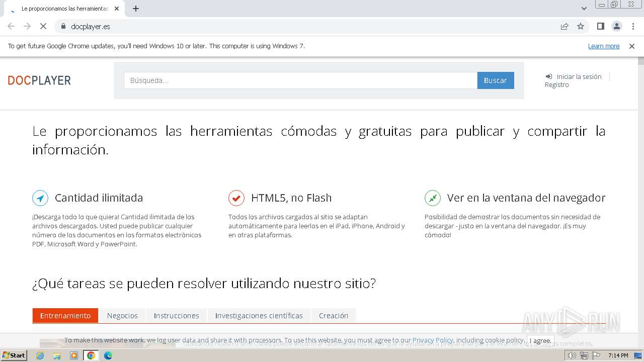Image resolution: width=644 pixels, height=362 pixels.
Task: Open media player from taskbar
Action: (74, 355)
